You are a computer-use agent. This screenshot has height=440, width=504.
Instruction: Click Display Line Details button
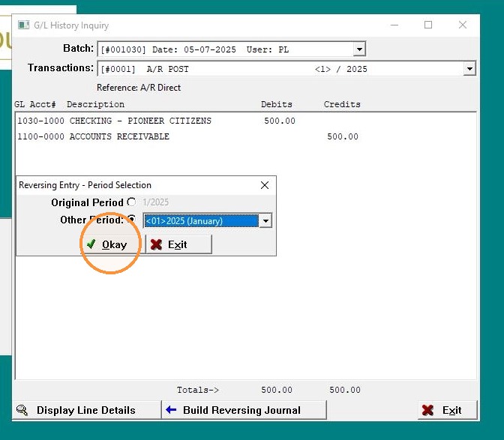click(86, 410)
